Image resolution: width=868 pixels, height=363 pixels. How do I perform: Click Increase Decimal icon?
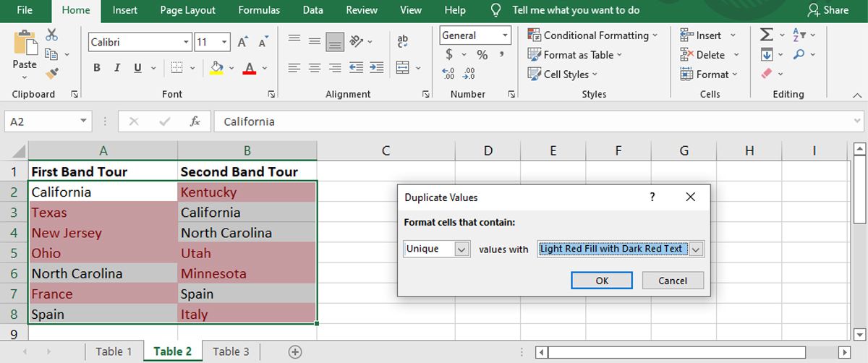tap(448, 73)
